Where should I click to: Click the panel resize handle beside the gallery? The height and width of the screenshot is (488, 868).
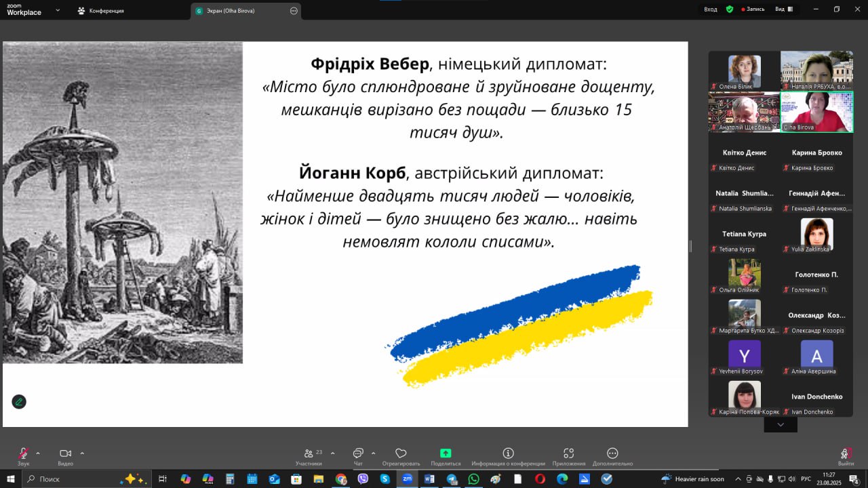pos(690,246)
